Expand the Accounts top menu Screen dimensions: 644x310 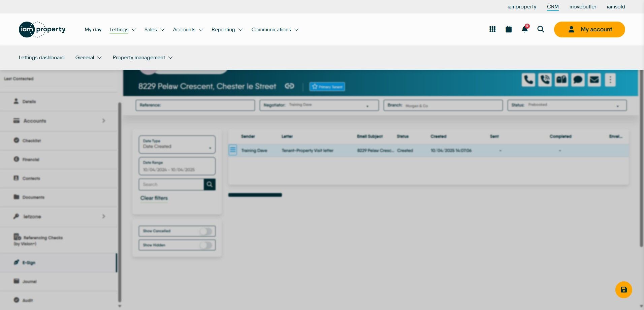coord(188,30)
